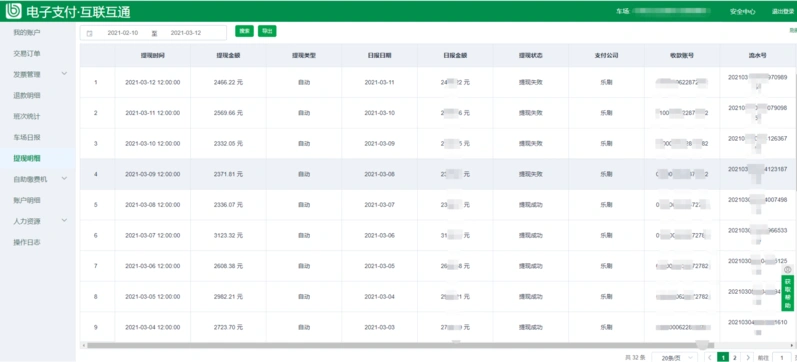Click the green 导出 button
797x362 pixels.
pos(267,31)
